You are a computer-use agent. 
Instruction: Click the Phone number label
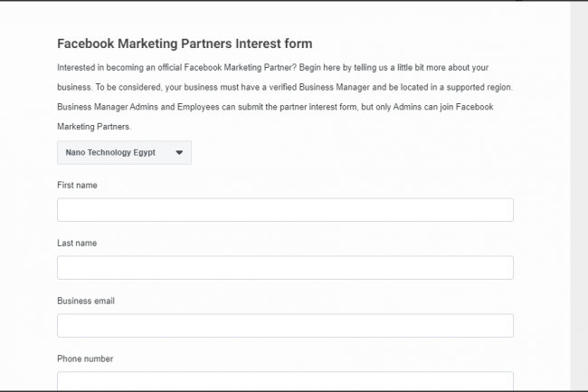[85, 359]
